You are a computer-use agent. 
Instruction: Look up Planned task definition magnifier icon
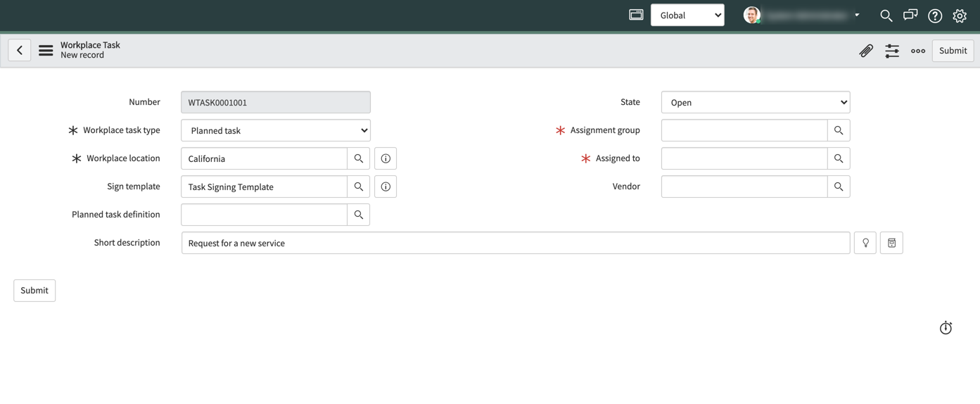click(359, 215)
